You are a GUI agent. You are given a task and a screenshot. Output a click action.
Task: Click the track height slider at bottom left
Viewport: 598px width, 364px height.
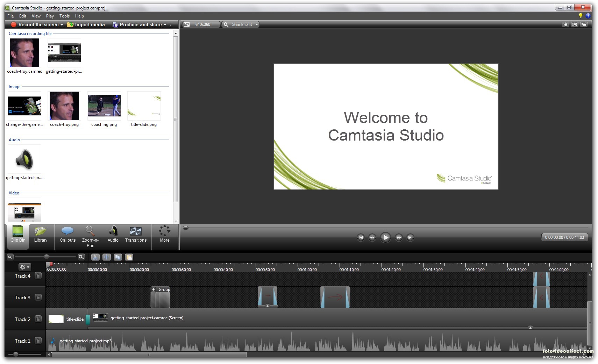point(16,354)
